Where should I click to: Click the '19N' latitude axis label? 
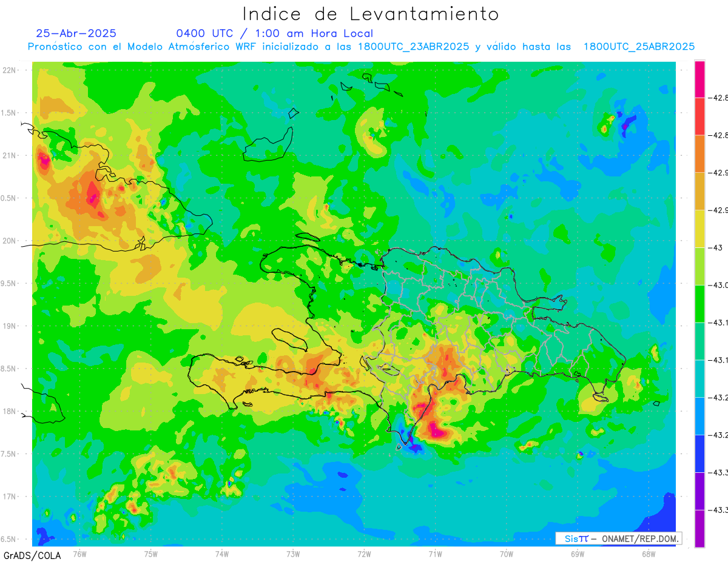(x=10, y=326)
